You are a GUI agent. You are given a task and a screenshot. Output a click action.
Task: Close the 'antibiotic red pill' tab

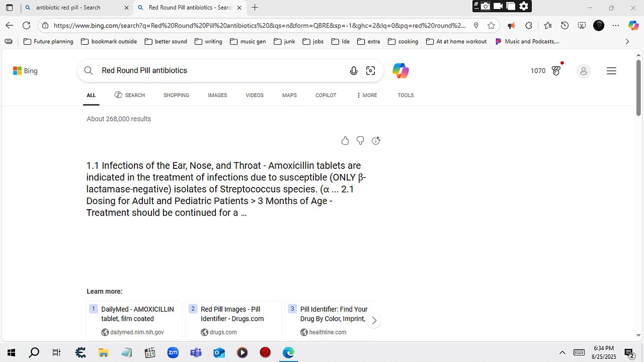tap(126, 8)
